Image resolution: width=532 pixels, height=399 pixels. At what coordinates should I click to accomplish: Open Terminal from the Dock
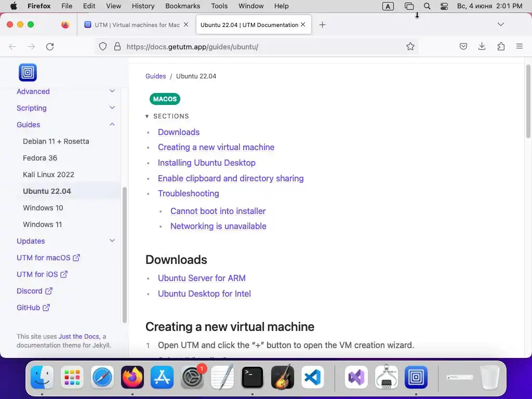tap(252, 377)
